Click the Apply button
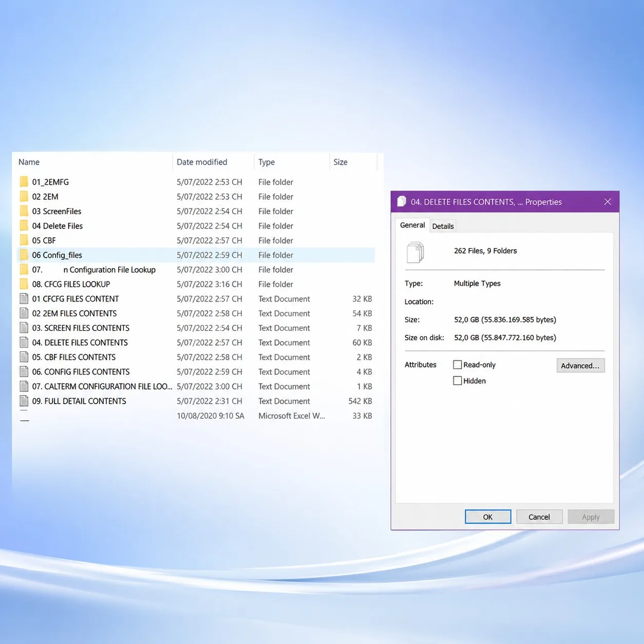 (x=591, y=517)
